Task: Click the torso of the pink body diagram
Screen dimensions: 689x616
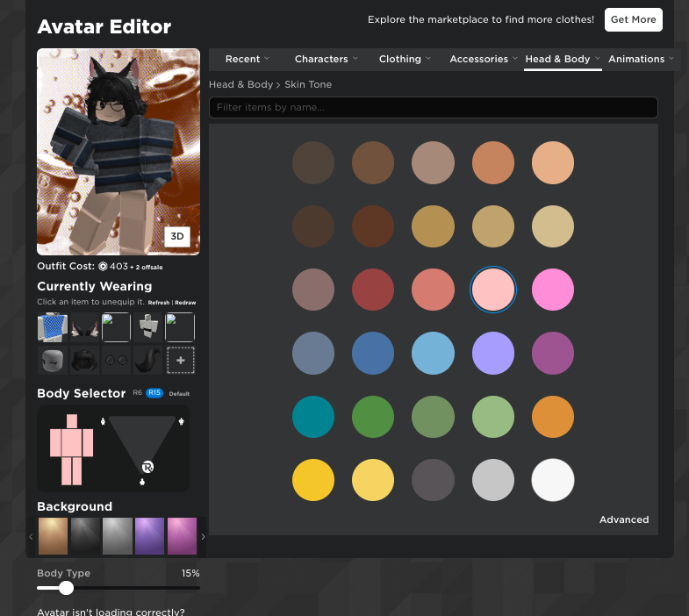Action: 72,443
